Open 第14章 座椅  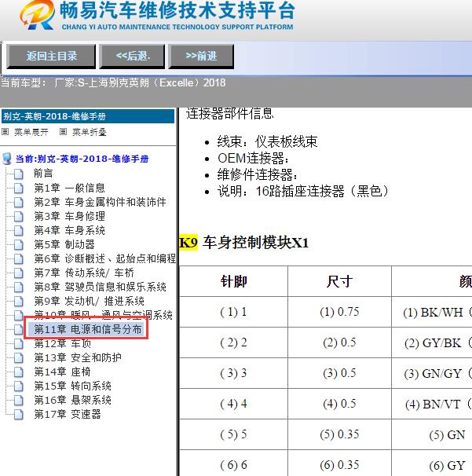(x=62, y=372)
